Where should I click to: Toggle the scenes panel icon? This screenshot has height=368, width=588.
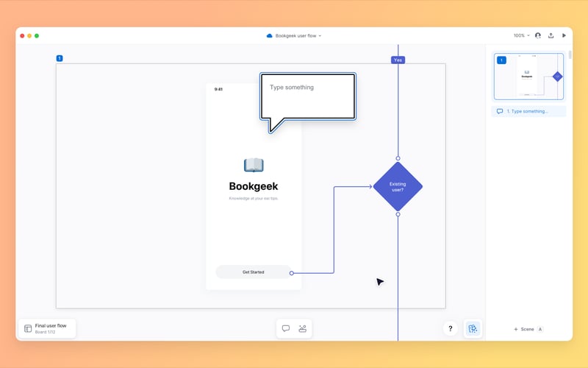coord(473,329)
